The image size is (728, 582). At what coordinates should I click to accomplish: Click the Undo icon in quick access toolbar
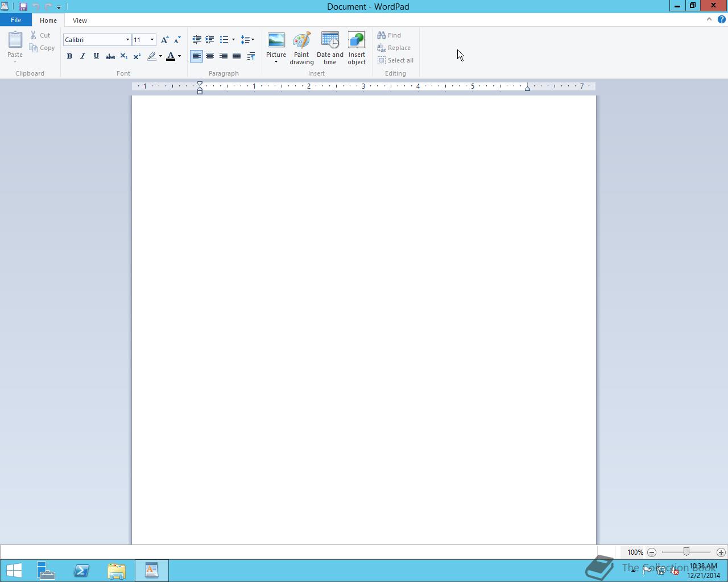(x=36, y=7)
